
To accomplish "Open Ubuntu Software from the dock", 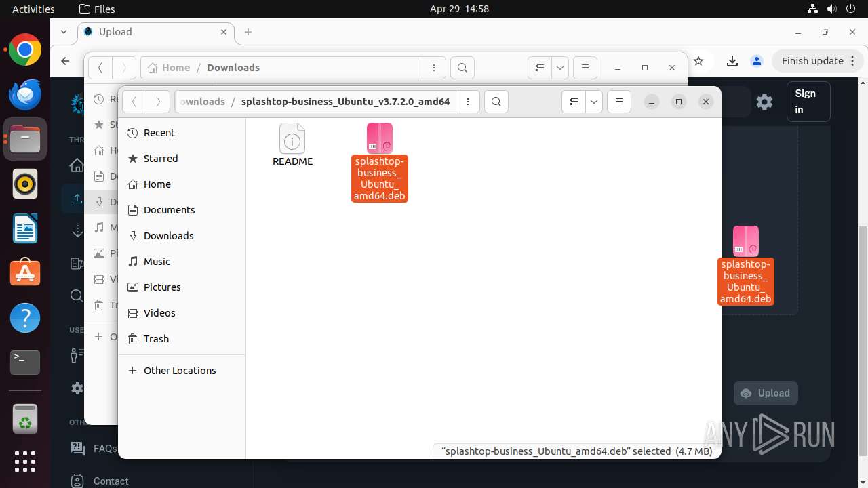I will 25,272.
